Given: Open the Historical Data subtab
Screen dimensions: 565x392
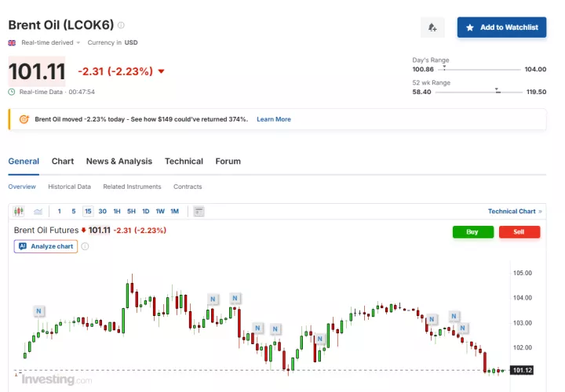Looking at the screenshot, I should tap(69, 187).
